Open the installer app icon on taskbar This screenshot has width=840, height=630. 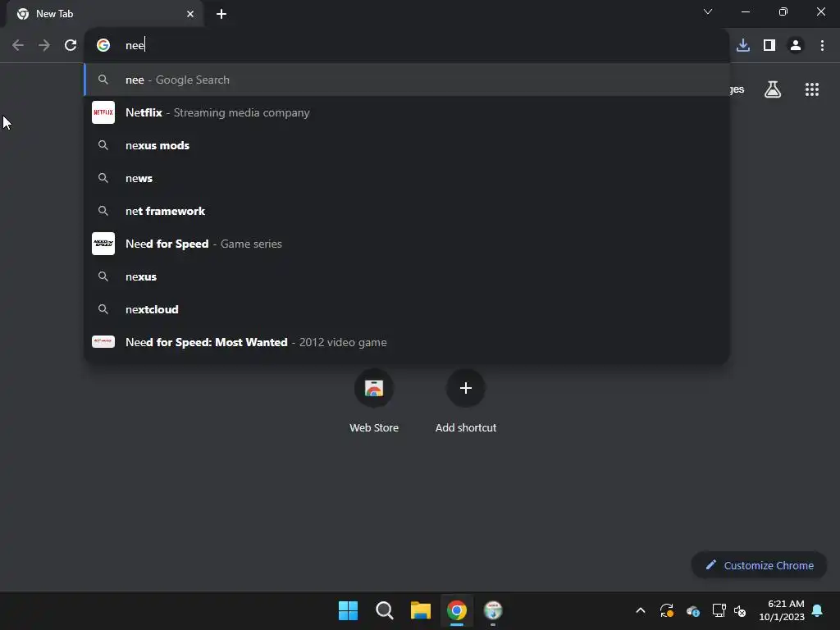pos(493,610)
